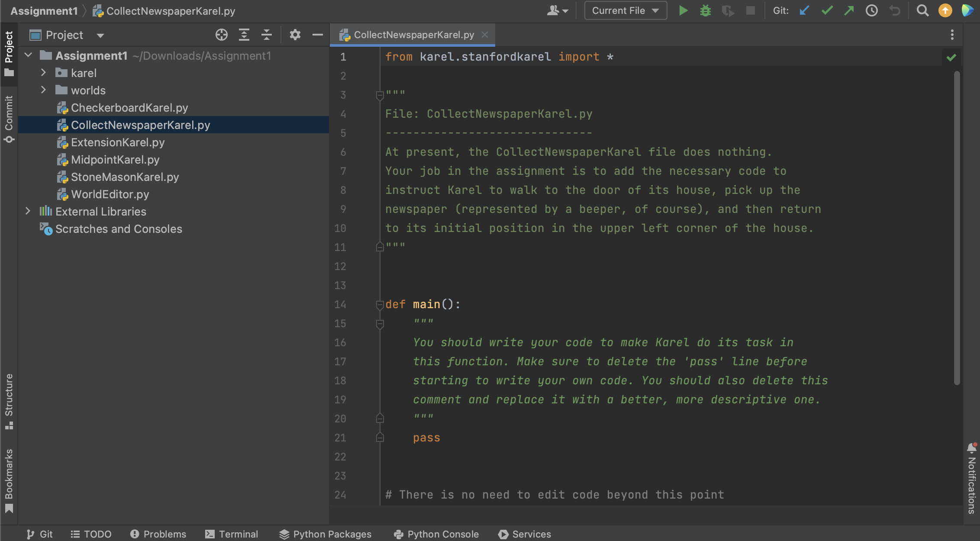980x541 pixels.
Task: Open the Services tool window
Action: point(525,534)
